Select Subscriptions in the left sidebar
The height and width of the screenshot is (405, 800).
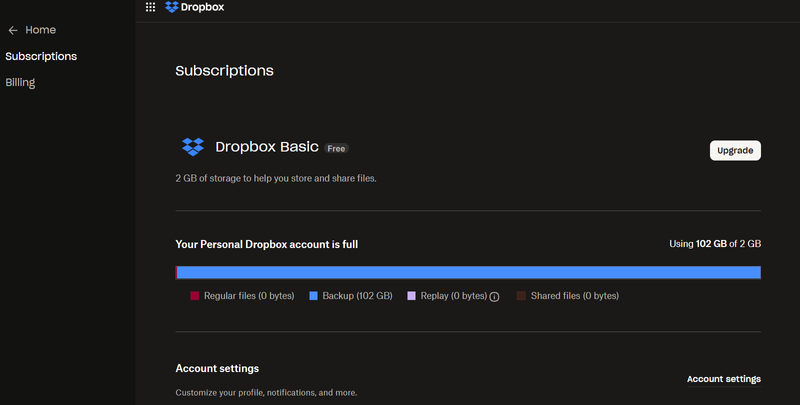(x=41, y=56)
